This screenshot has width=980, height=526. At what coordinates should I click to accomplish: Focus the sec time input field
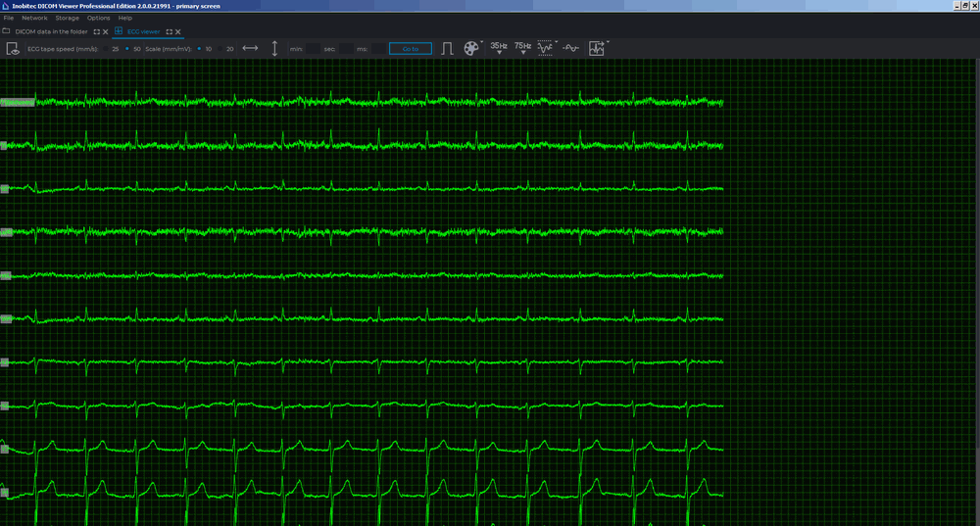tap(346, 49)
